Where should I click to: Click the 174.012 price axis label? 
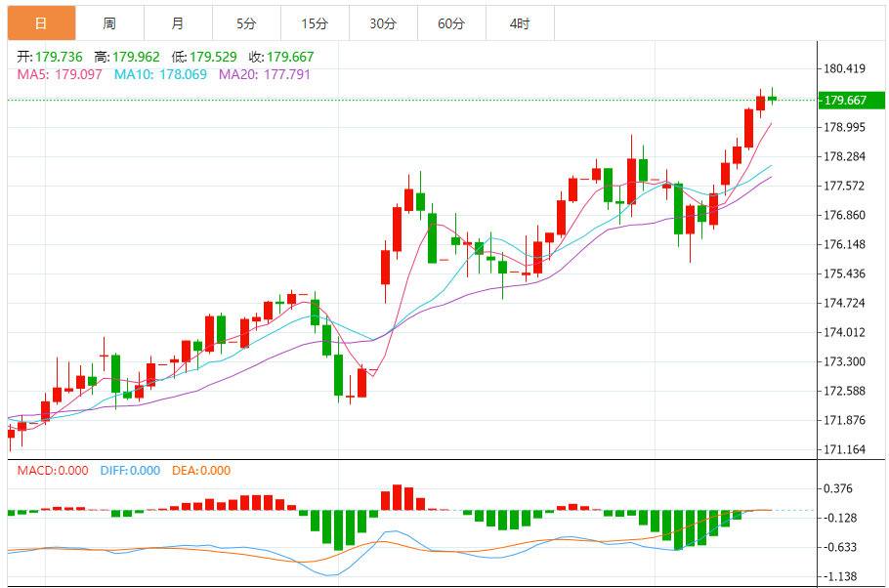click(x=844, y=332)
